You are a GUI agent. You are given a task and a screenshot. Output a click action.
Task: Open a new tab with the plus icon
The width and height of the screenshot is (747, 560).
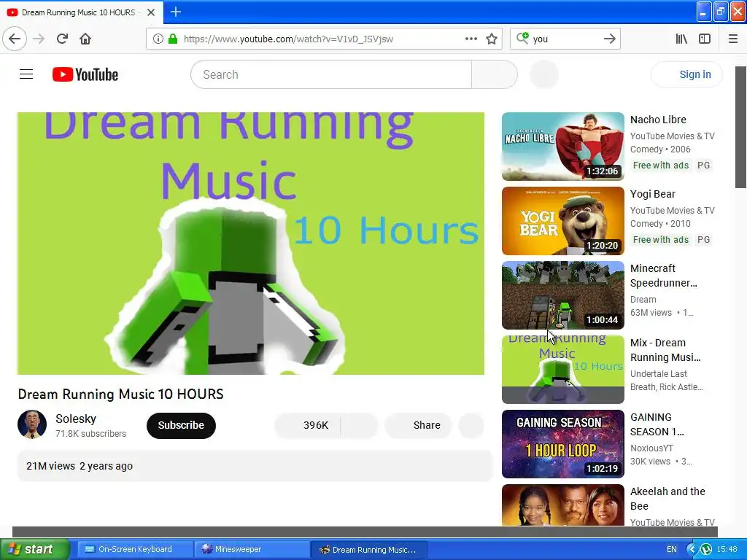tap(176, 12)
